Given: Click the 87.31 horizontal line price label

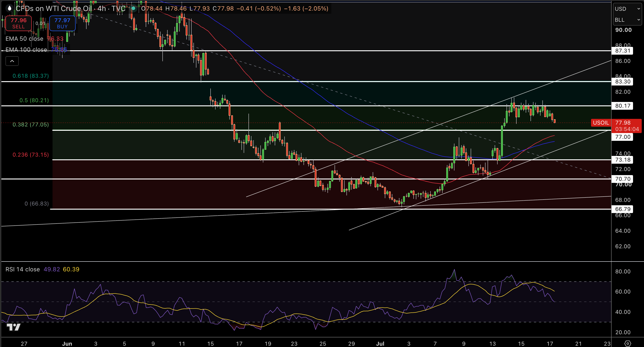Looking at the screenshot, I should coord(623,51).
